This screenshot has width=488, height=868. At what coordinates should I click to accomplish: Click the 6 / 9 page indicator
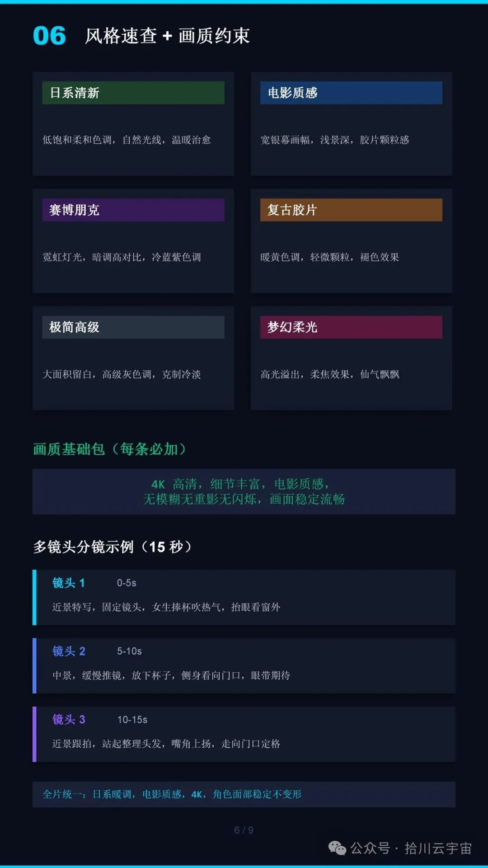244,830
